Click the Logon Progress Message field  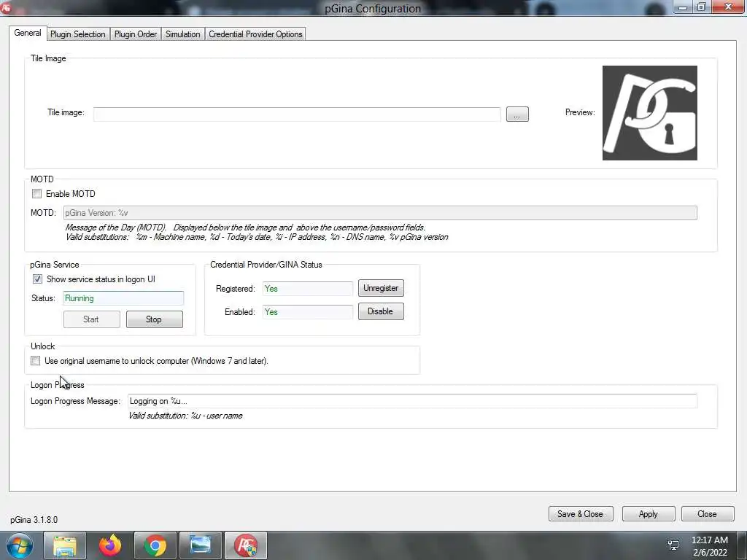tap(413, 401)
